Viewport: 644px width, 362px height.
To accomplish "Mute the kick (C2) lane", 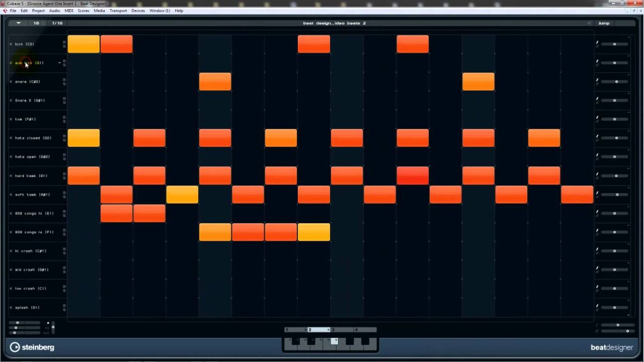I will pos(64,42).
